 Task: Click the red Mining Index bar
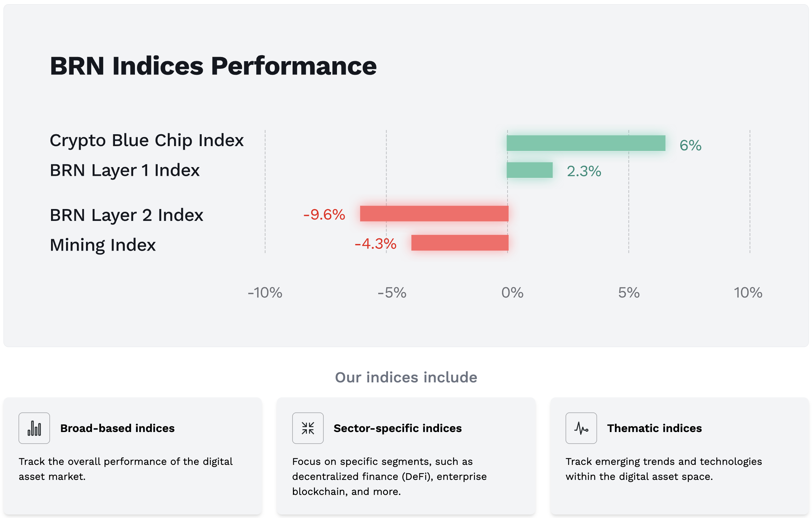coord(460,243)
